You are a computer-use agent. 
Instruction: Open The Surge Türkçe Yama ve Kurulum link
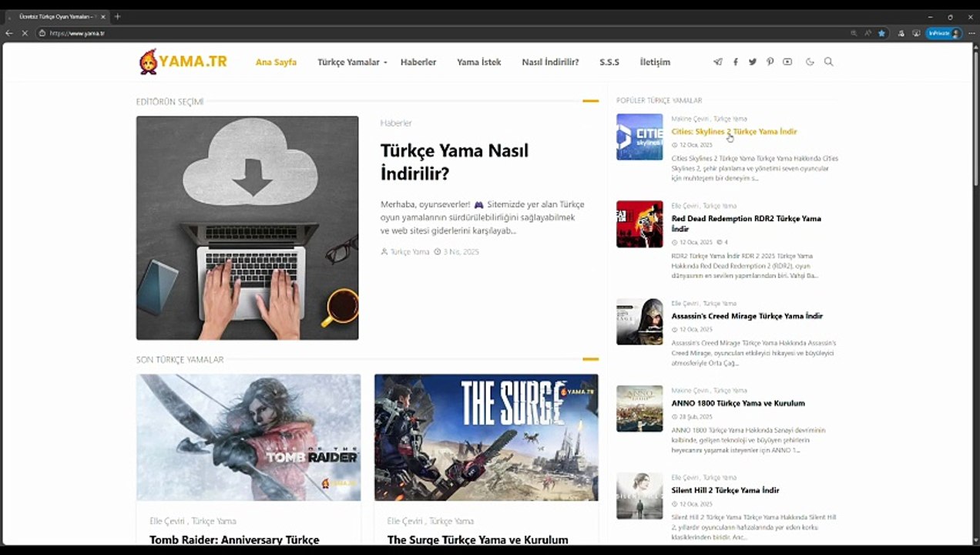click(x=478, y=540)
